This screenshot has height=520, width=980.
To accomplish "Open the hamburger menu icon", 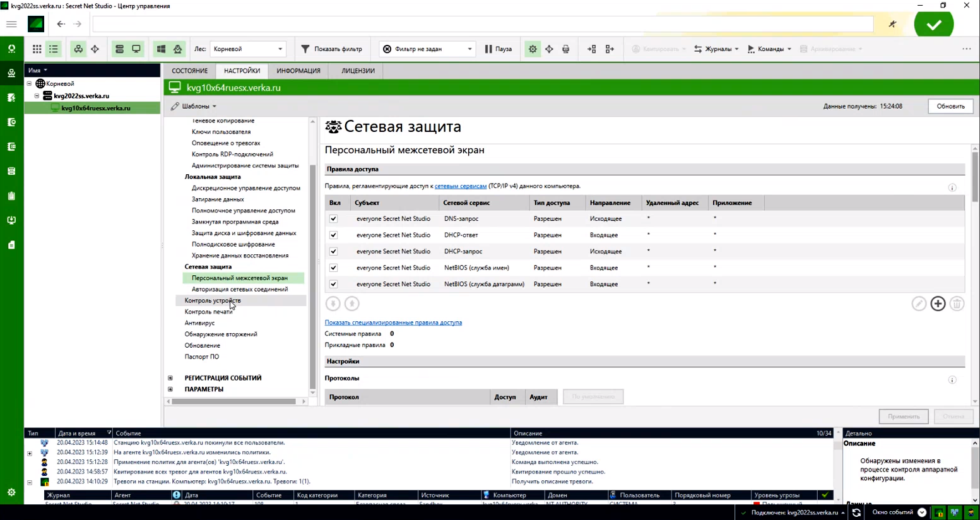I will [x=11, y=25].
